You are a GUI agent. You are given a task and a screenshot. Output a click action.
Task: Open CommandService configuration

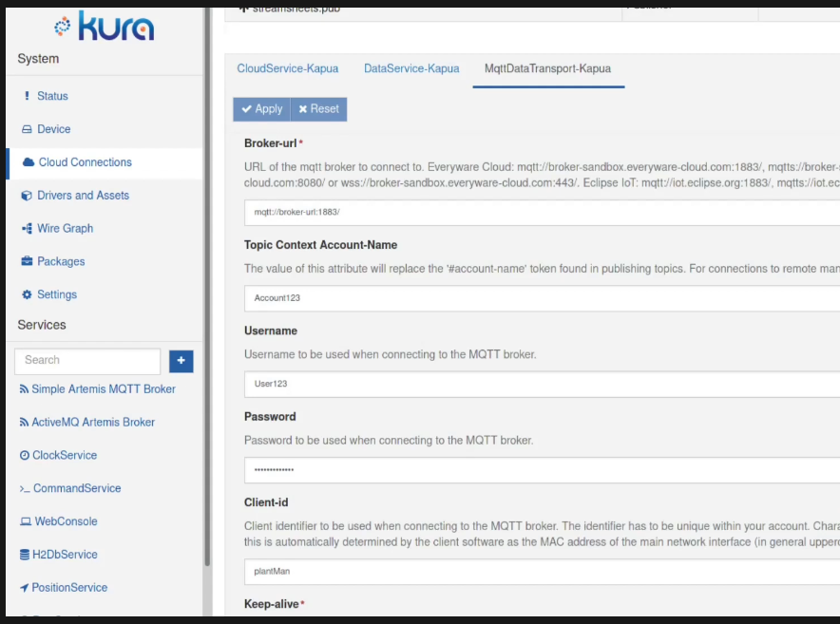click(77, 488)
